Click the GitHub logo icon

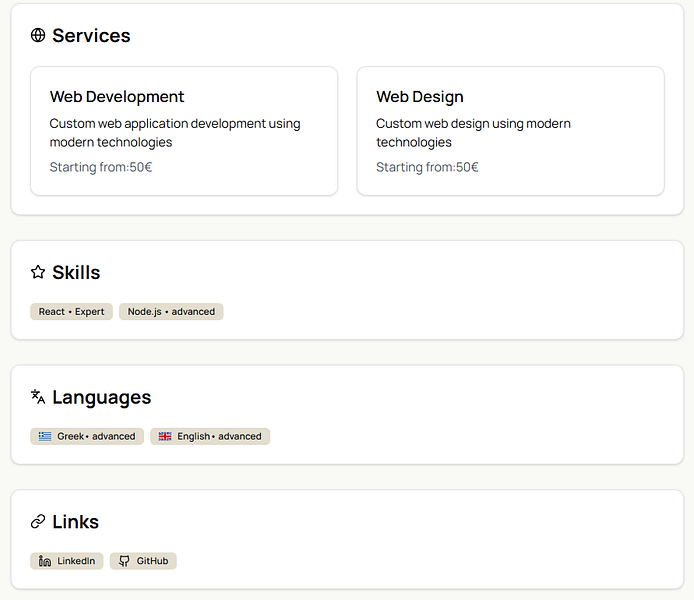coord(124,561)
